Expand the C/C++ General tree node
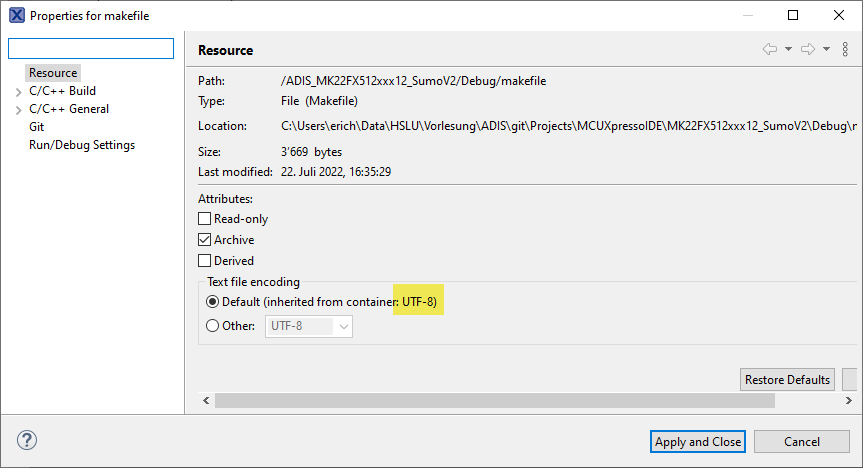This screenshot has width=863, height=468. tap(18, 110)
